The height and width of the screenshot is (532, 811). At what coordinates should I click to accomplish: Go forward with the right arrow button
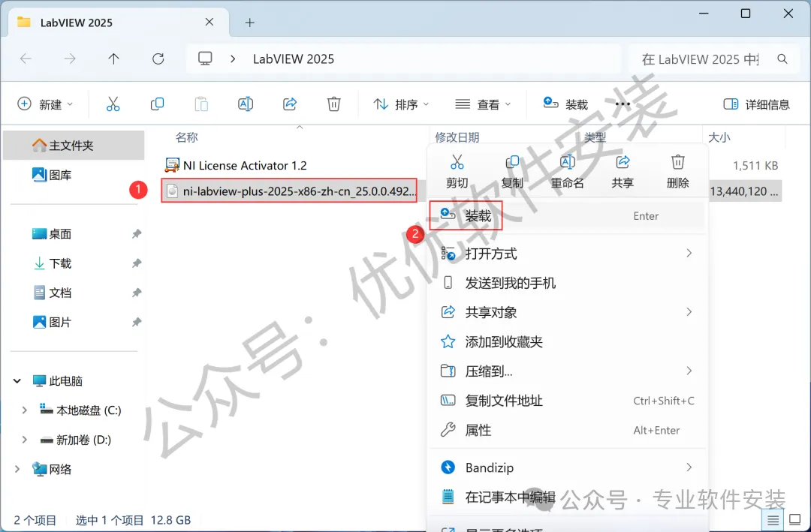tap(70, 59)
